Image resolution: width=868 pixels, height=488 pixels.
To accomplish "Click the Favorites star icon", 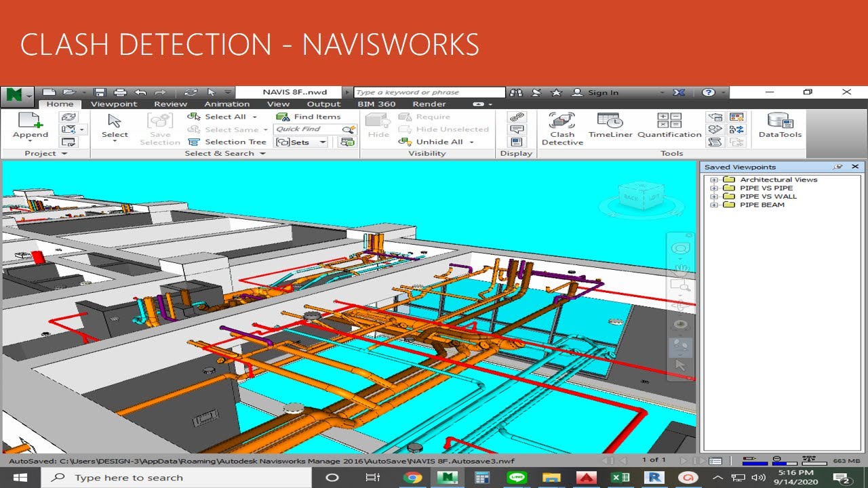I will 556,92.
